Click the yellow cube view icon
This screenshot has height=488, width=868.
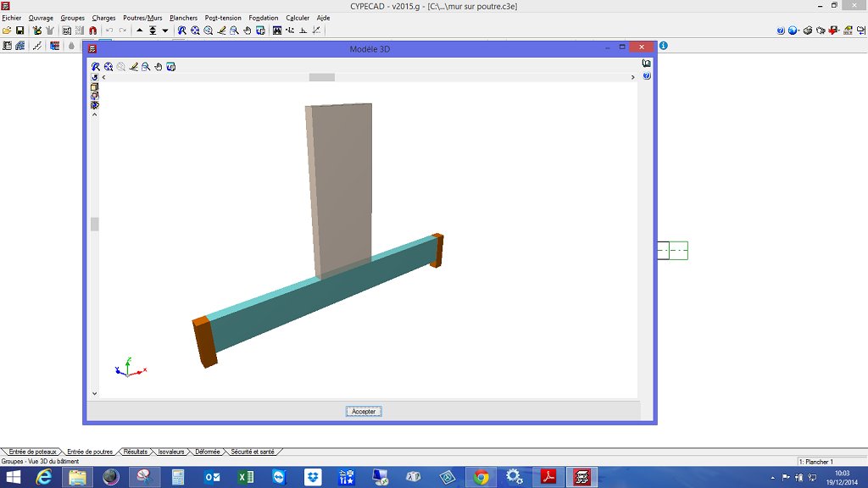click(95, 86)
